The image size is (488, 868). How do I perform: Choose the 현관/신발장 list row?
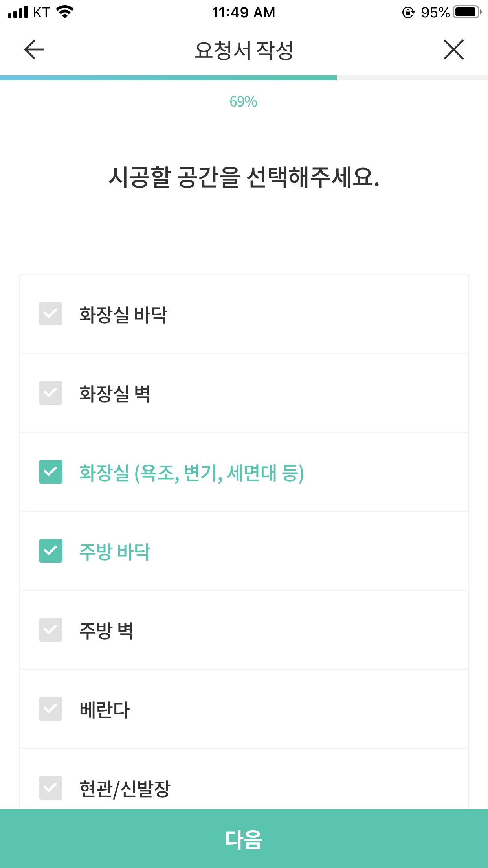[x=244, y=779]
